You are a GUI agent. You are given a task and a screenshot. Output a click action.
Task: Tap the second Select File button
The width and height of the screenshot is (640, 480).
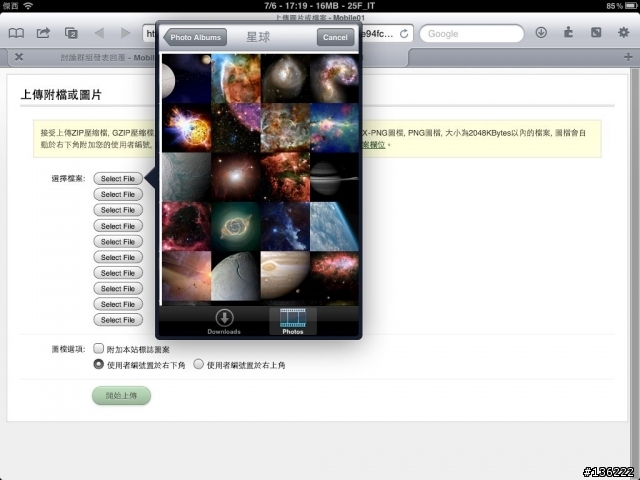click(x=118, y=194)
